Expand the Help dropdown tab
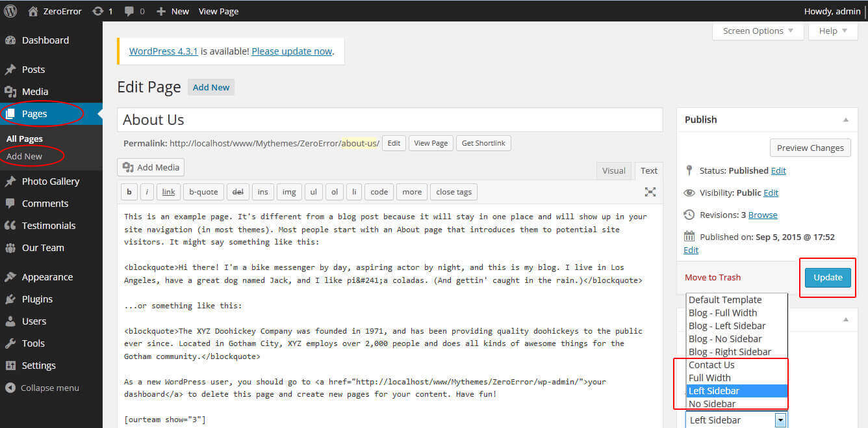 tap(833, 31)
